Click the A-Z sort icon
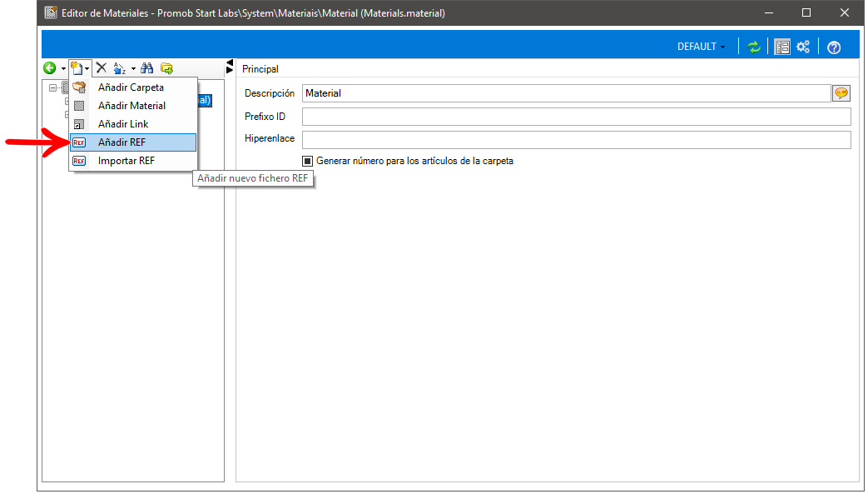Screen dimensions: 868x494 click(119, 68)
